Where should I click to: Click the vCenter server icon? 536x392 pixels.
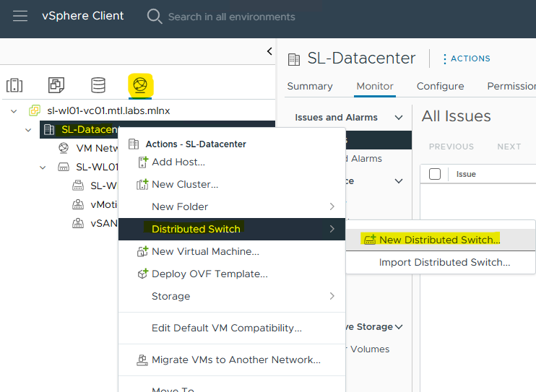coord(35,110)
